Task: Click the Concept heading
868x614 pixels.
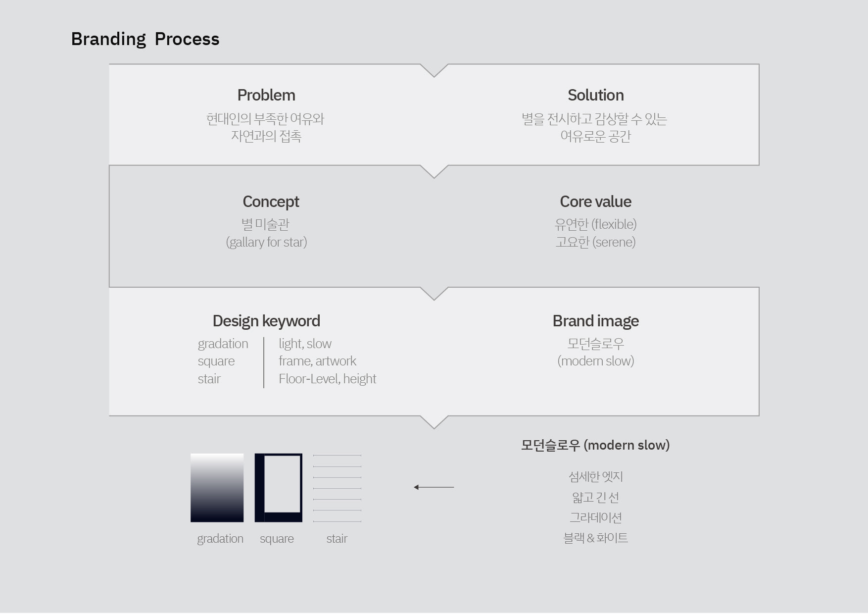Action: [x=271, y=202]
